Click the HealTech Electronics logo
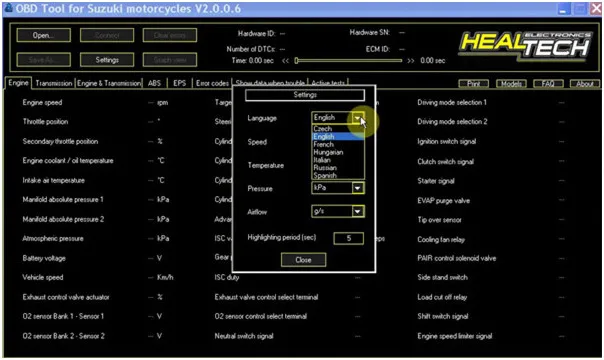The height and width of the screenshot is (360, 604). pyautogui.click(x=525, y=46)
